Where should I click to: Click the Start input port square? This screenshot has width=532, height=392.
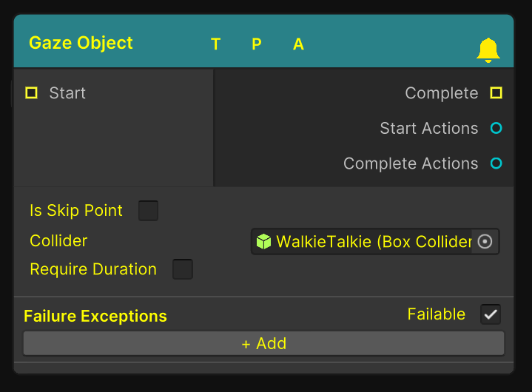coord(31,93)
